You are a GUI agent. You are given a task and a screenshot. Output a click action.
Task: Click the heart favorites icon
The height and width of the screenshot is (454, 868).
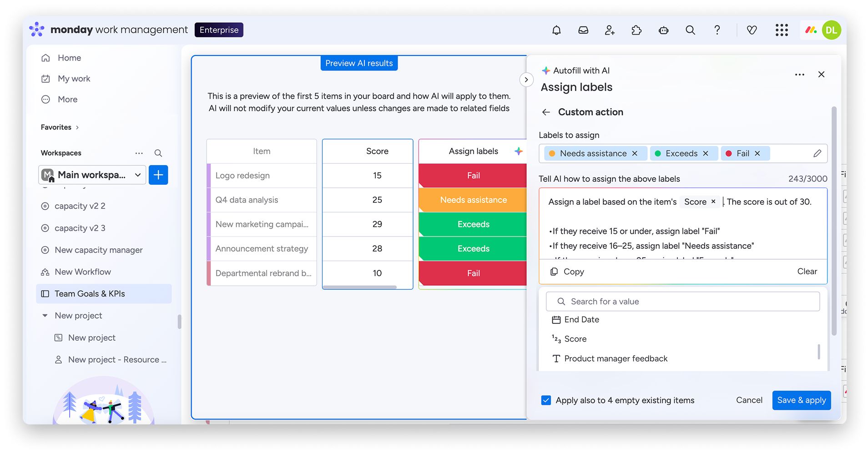[752, 30]
